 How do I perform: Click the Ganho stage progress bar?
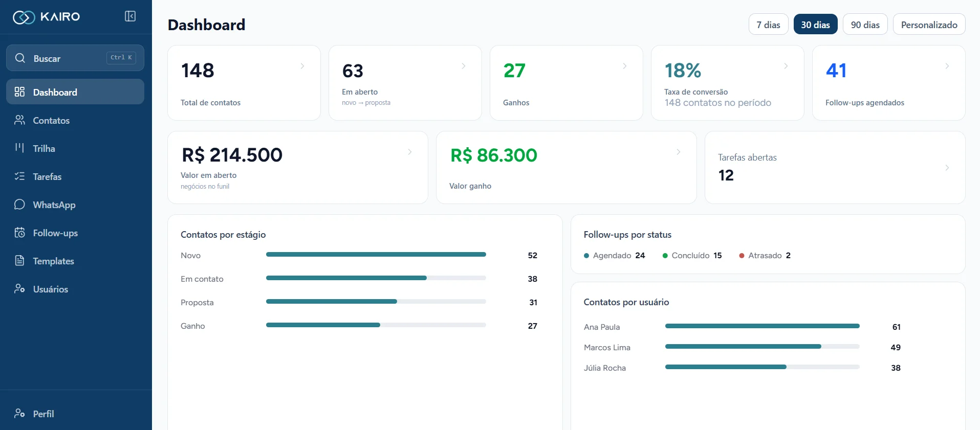376,325
